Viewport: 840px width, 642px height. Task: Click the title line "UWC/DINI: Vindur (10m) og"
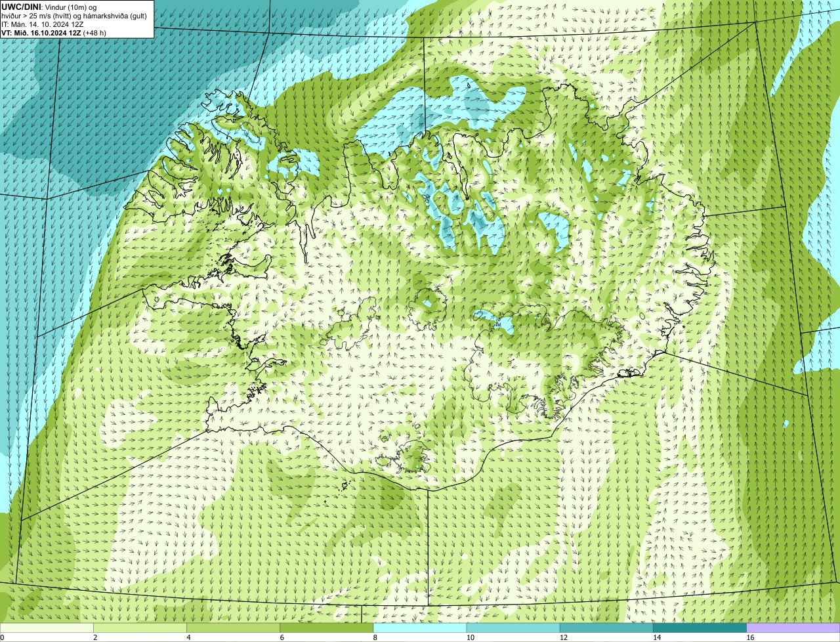(x=49, y=7)
